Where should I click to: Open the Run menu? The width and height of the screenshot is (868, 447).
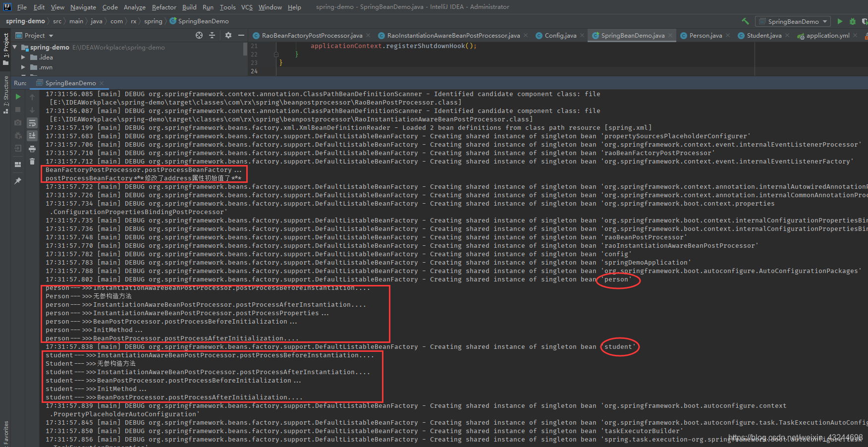(x=208, y=7)
